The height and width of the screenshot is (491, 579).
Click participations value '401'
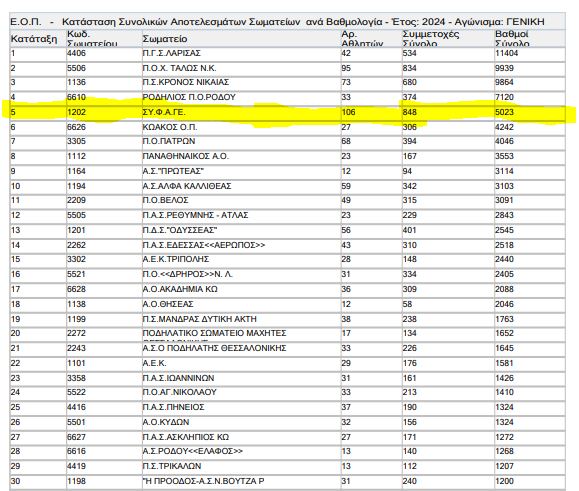pos(410,230)
